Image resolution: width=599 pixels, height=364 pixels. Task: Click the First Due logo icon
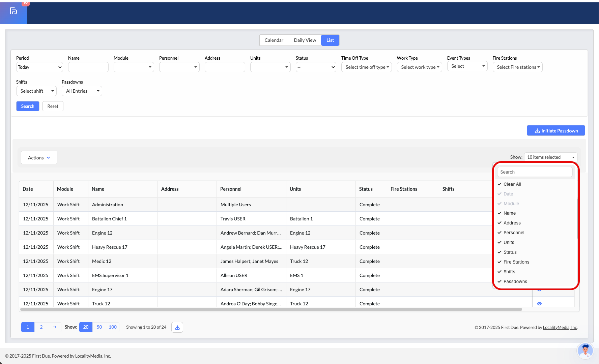pyautogui.click(x=13, y=11)
